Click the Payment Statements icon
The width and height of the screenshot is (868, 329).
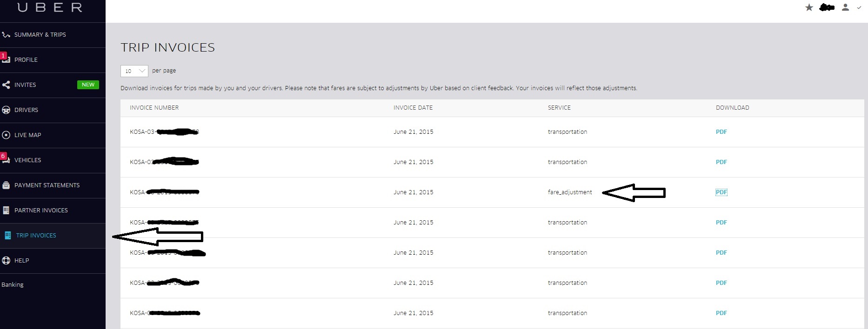[x=6, y=185]
